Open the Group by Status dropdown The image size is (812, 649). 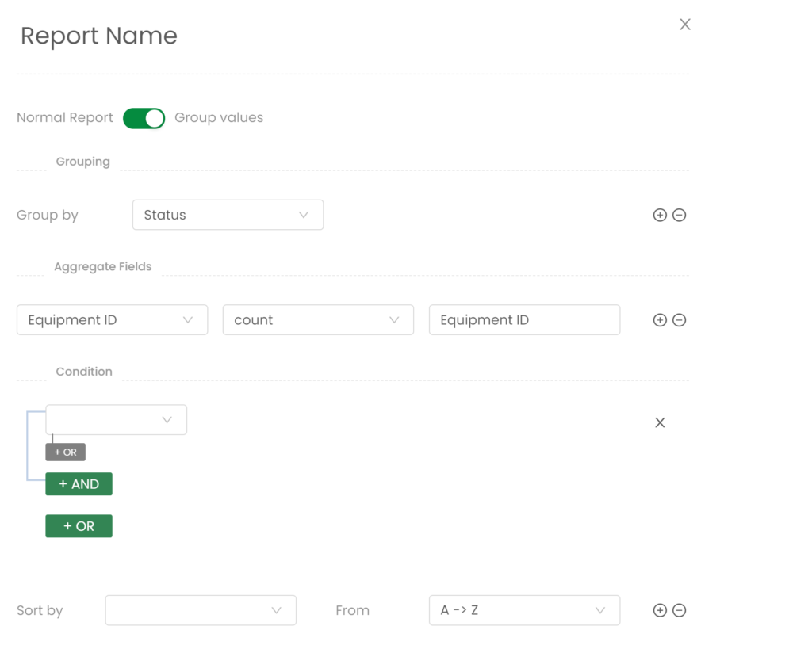click(228, 215)
